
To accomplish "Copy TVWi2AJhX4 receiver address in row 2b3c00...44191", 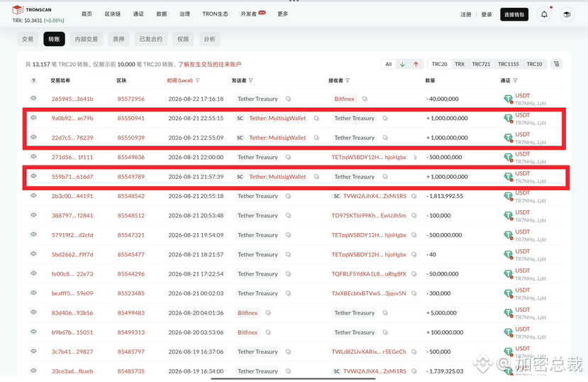I will coord(414,196).
